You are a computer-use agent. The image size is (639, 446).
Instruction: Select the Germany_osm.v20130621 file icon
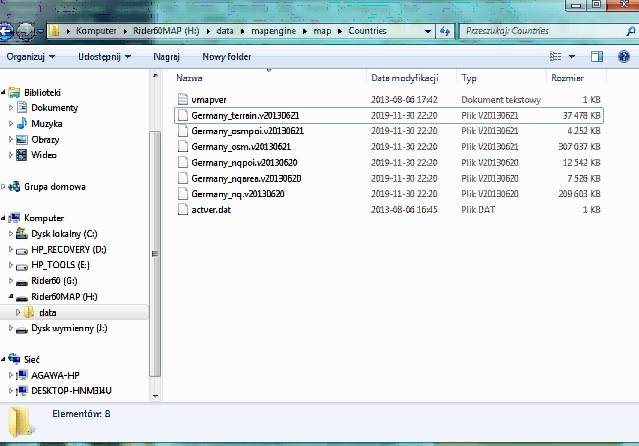pyautogui.click(x=182, y=146)
